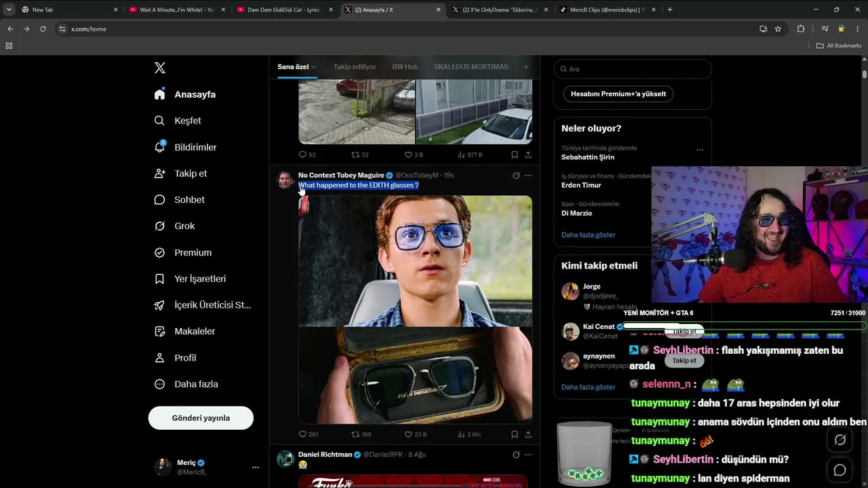Open more options on Daniel Richtman post

pos(528,455)
